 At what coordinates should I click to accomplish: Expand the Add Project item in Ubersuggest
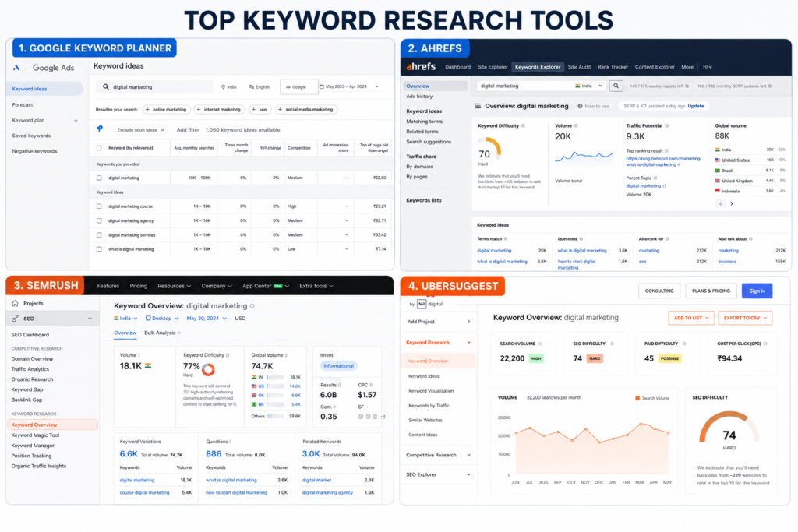point(468,322)
